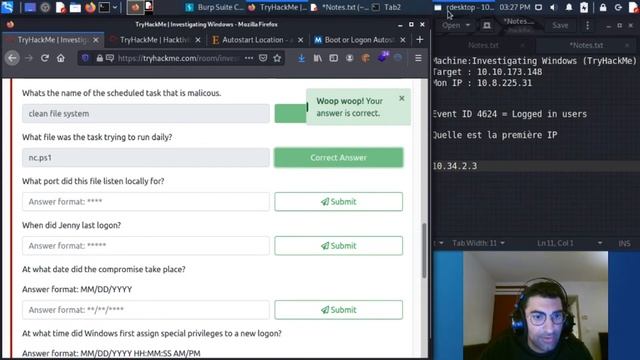Open the Firefox library
640x360 pixels.
click(318, 58)
